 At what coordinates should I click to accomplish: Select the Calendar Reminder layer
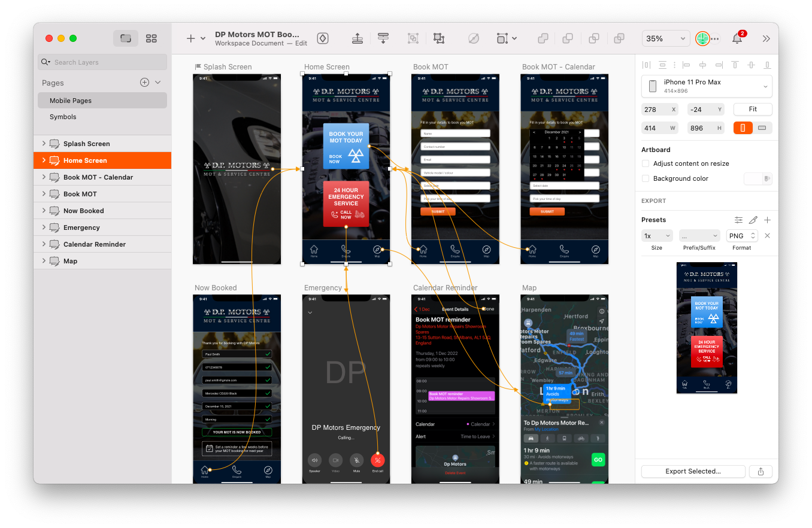[95, 244]
